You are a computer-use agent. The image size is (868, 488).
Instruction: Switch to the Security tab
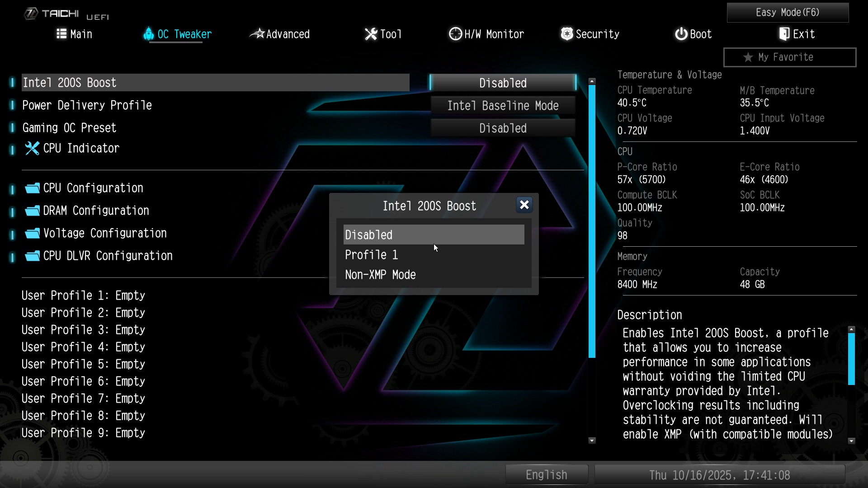coord(590,34)
